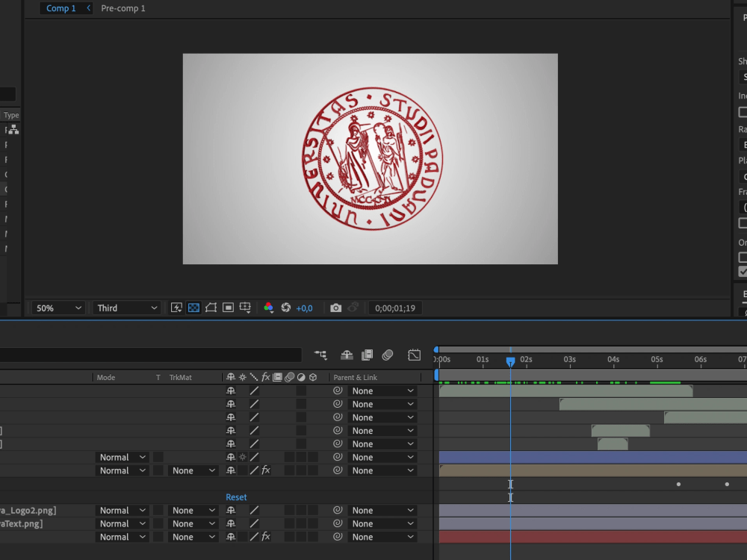
Task: Click parent pick whip of red-bar last layer
Action: pyautogui.click(x=338, y=537)
